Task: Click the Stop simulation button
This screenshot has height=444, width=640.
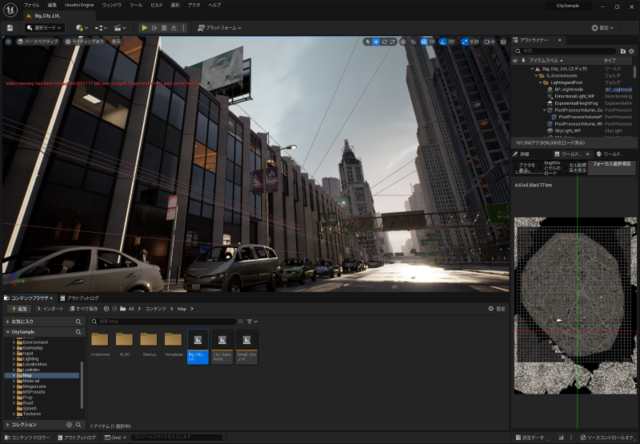Action: (164, 28)
